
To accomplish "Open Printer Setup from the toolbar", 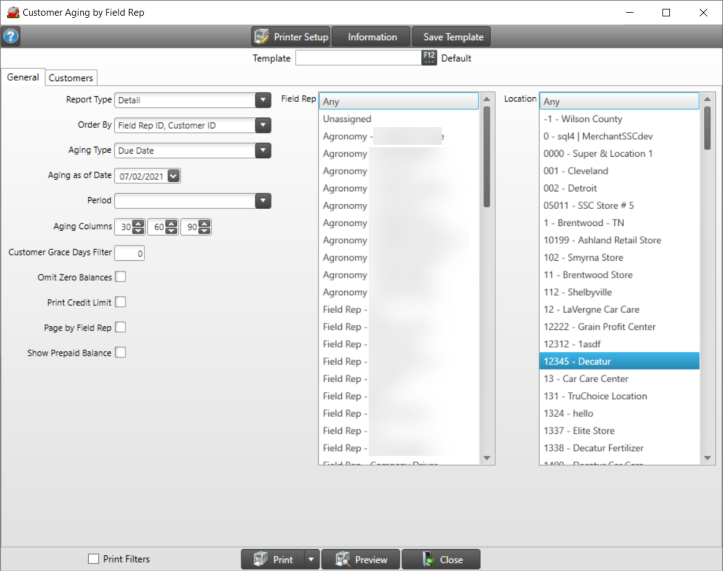I will (290, 37).
